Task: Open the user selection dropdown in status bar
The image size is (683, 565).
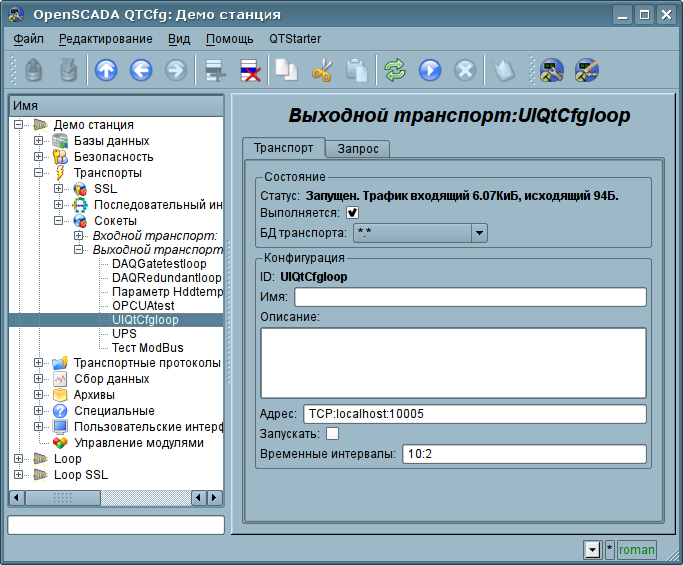Action: point(592,550)
